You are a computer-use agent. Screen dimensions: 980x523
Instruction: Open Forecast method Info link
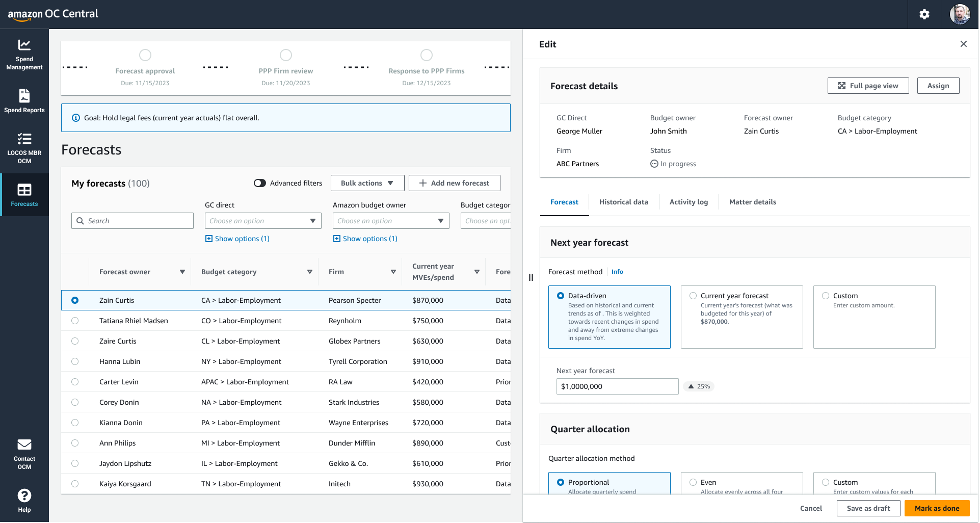click(617, 272)
